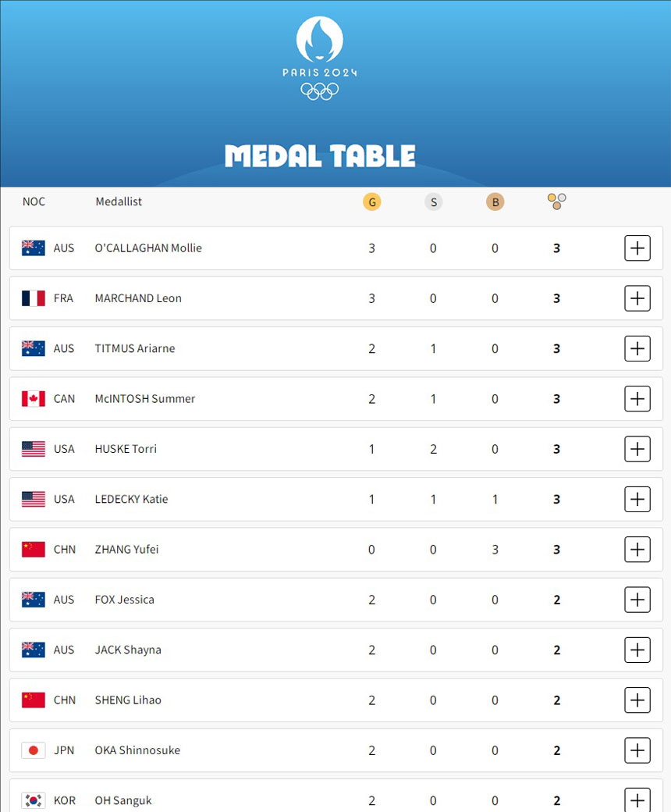The width and height of the screenshot is (671, 812).
Task: Click the French flag beside MARCHAND Leon
Action: click(33, 298)
